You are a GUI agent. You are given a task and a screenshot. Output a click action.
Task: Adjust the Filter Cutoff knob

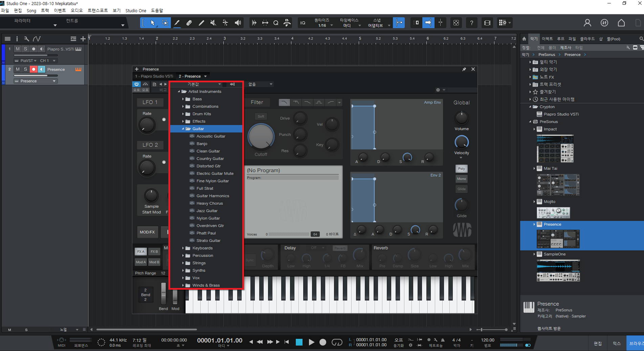pos(261,137)
